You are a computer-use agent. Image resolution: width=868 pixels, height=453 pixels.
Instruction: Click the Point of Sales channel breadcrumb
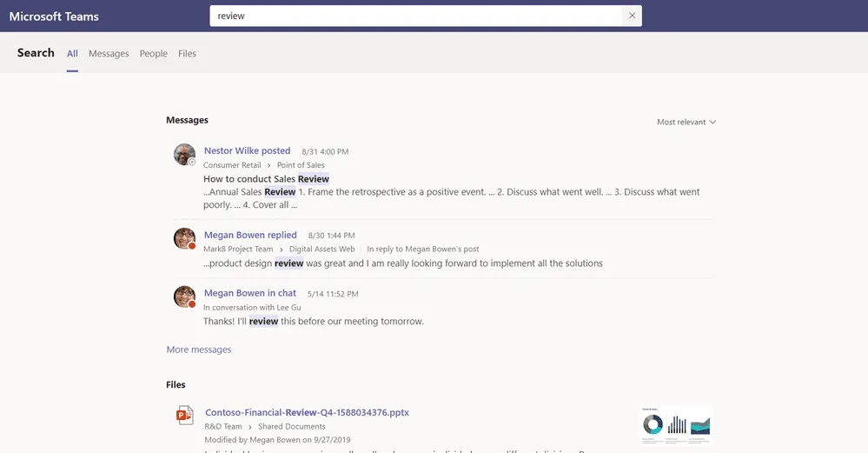point(301,165)
